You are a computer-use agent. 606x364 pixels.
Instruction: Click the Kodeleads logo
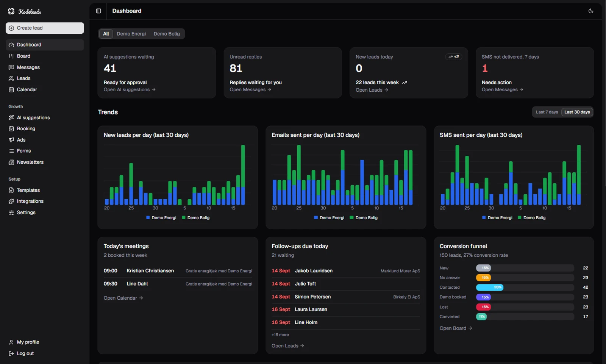pos(25,11)
